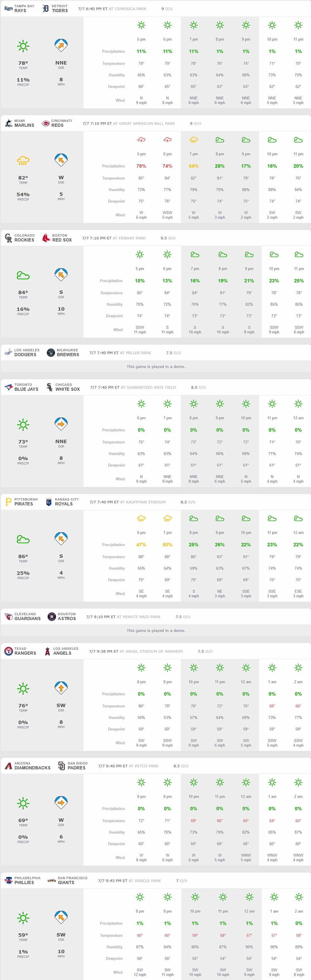Screen dimensions: 311x980
Task: Click the wind direction ballpark icon for Guaranteed Rate Field
Action: pyautogui.click(x=61, y=424)
